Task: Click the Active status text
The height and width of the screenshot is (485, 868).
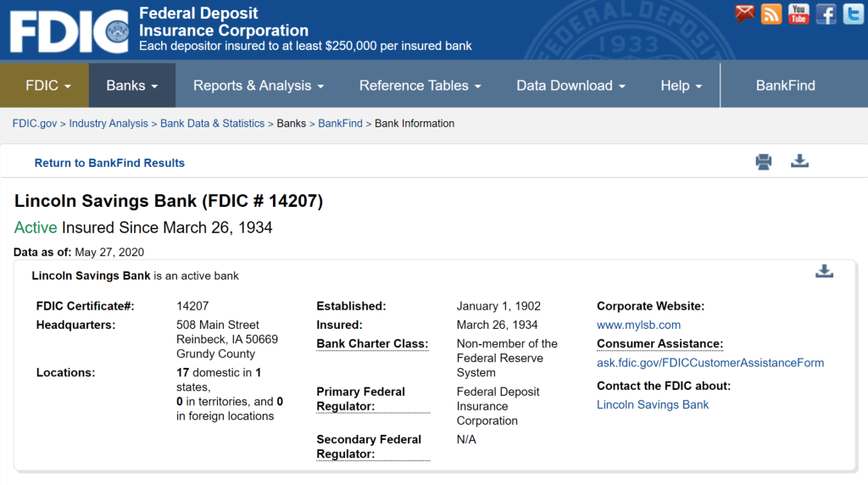Action: 36,227
